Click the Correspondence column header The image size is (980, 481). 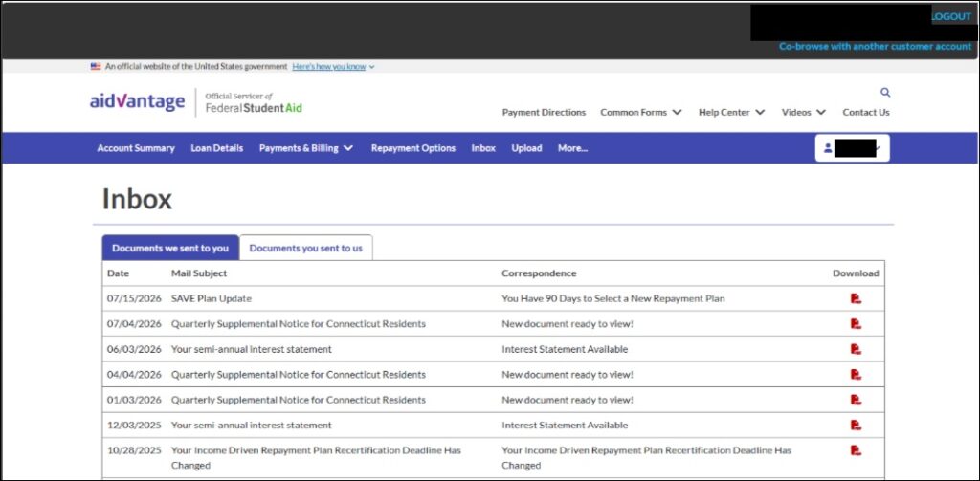[539, 273]
